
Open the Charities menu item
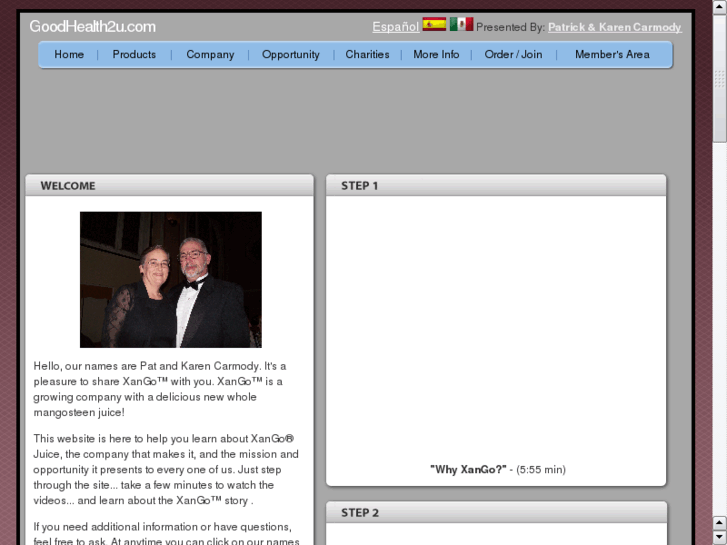pos(367,54)
